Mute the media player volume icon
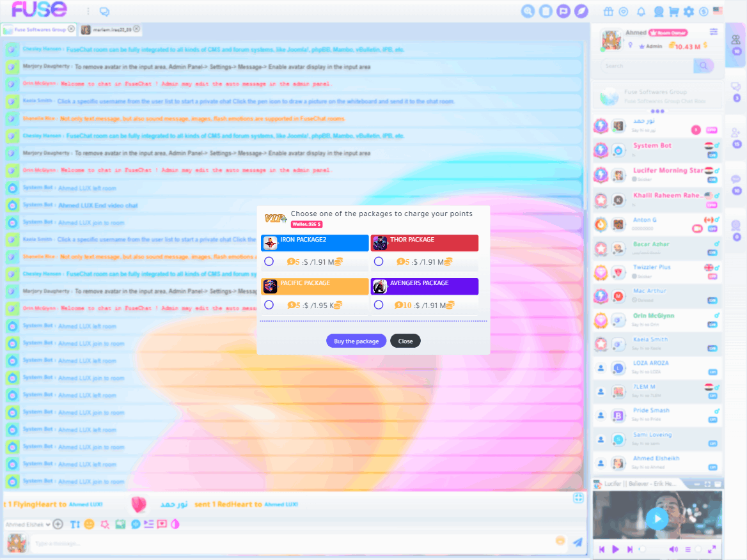Screen dimensions: 747x560 673,549
